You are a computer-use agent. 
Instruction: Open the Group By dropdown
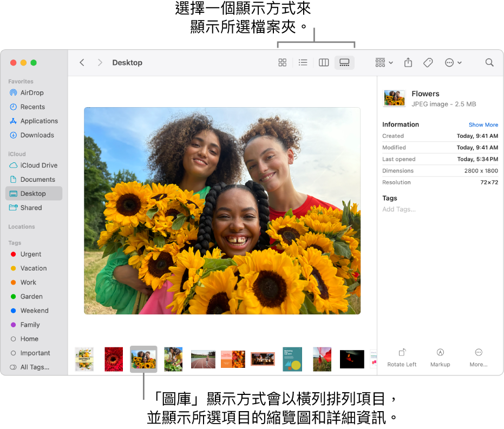click(x=384, y=63)
